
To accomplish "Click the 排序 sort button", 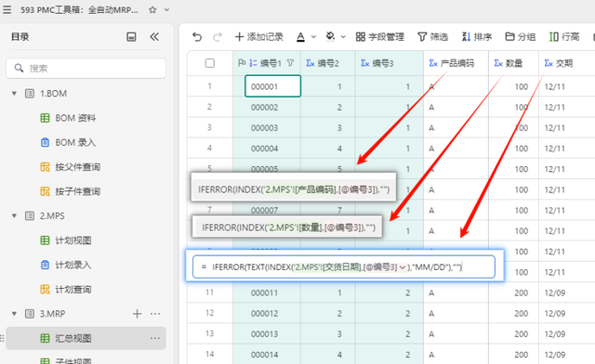I will (x=477, y=37).
